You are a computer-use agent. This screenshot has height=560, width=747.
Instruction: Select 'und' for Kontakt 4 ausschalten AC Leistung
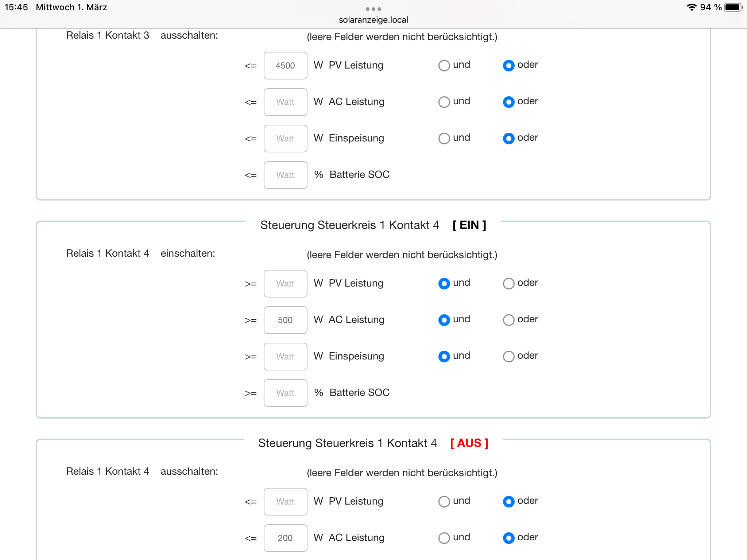[444, 538]
